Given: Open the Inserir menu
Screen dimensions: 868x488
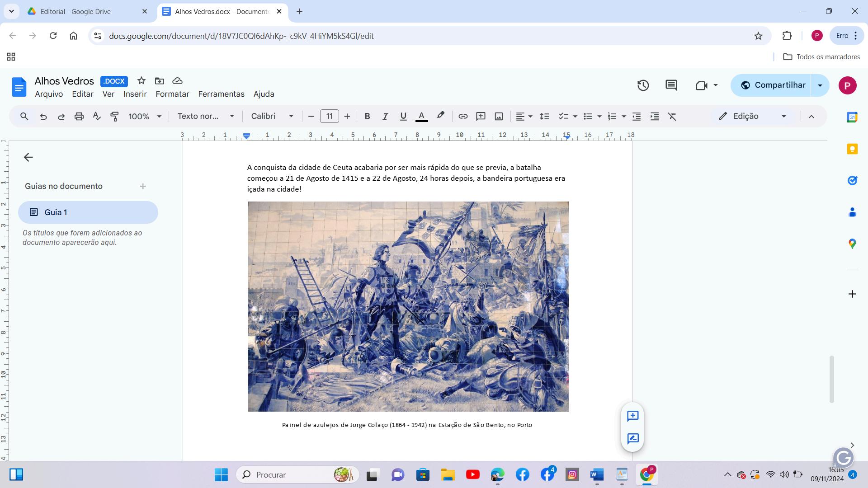Looking at the screenshot, I should pos(135,94).
